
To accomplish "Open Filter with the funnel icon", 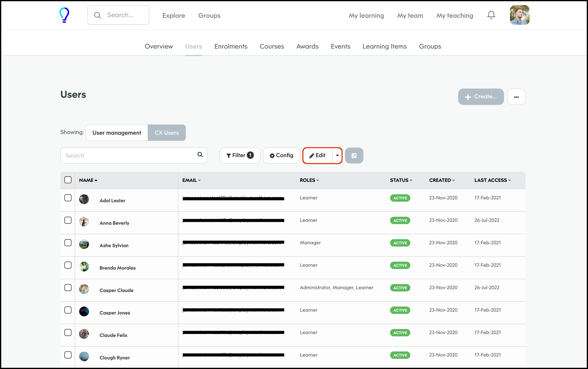I will [240, 156].
